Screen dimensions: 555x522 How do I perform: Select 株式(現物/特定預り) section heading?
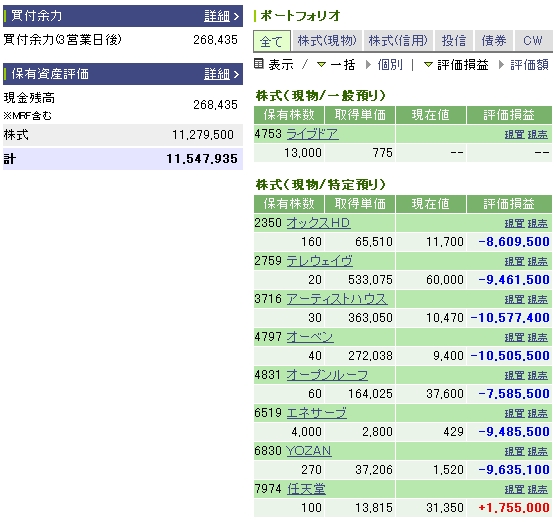point(321,184)
